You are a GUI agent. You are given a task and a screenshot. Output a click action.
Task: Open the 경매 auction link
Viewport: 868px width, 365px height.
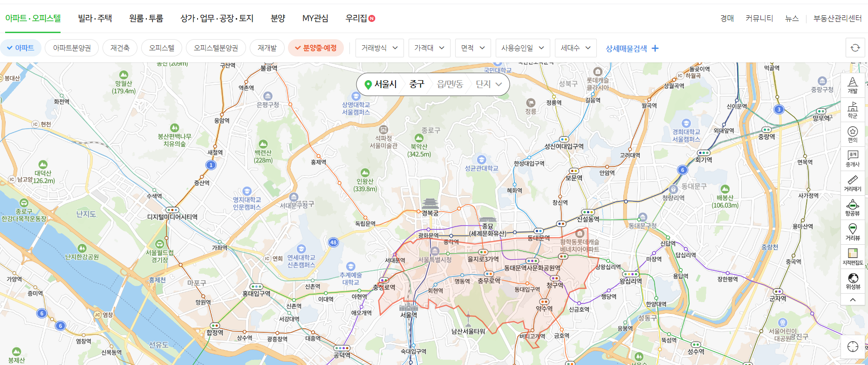(727, 19)
